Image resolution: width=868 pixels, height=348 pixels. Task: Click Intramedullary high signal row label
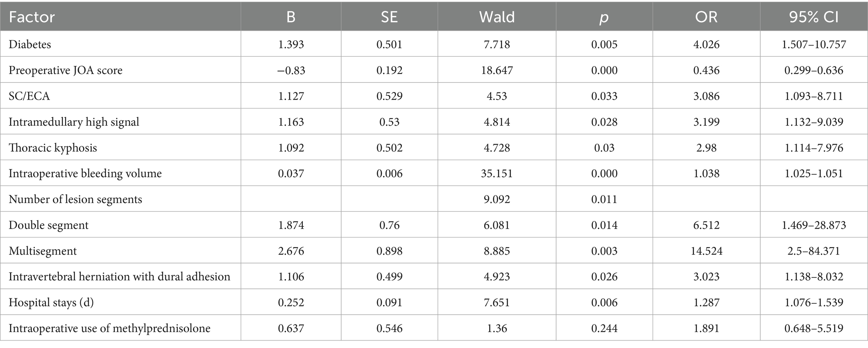74,122
